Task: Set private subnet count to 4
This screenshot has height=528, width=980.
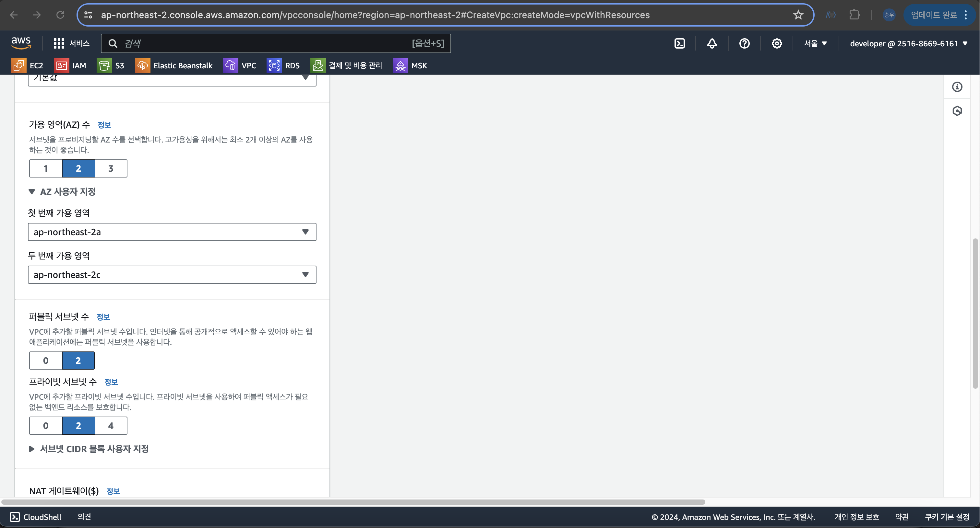Action: (111, 425)
